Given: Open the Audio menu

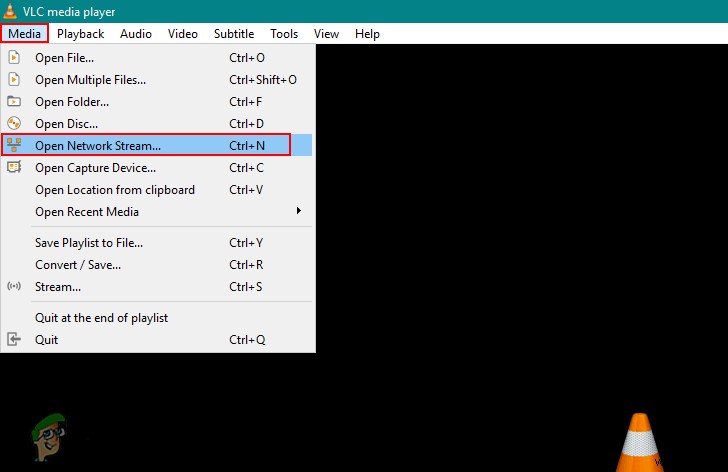Looking at the screenshot, I should pos(136,34).
